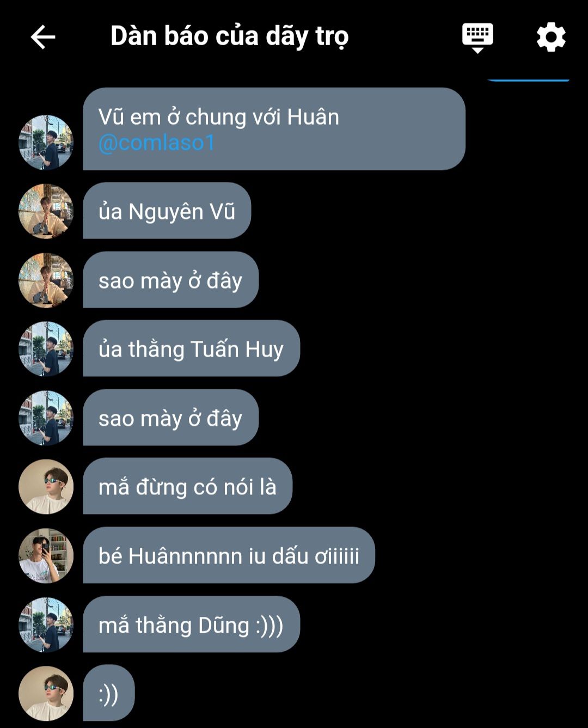Tap avatar beside the ":))" message

(x=46, y=694)
